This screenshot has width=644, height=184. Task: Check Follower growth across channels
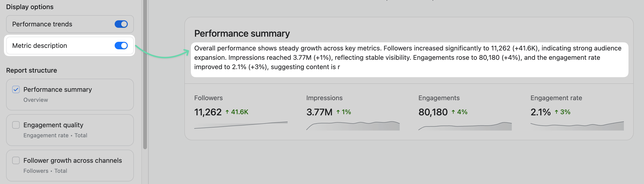click(16, 161)
